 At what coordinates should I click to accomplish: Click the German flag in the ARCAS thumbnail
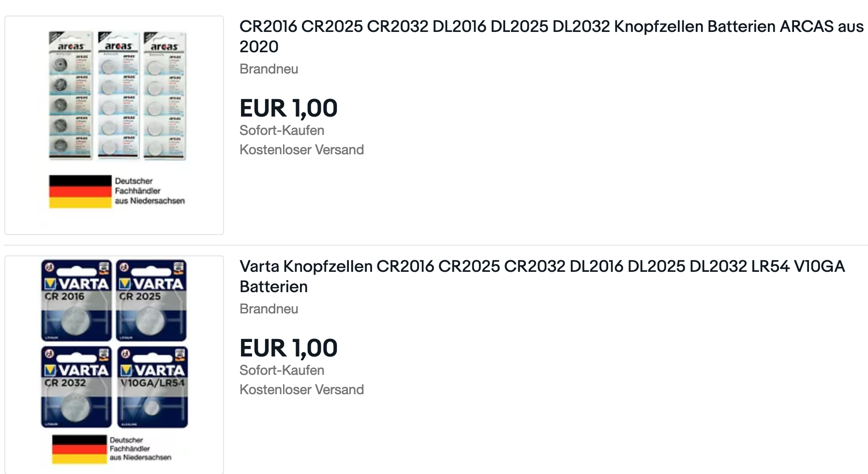[80, 192]
